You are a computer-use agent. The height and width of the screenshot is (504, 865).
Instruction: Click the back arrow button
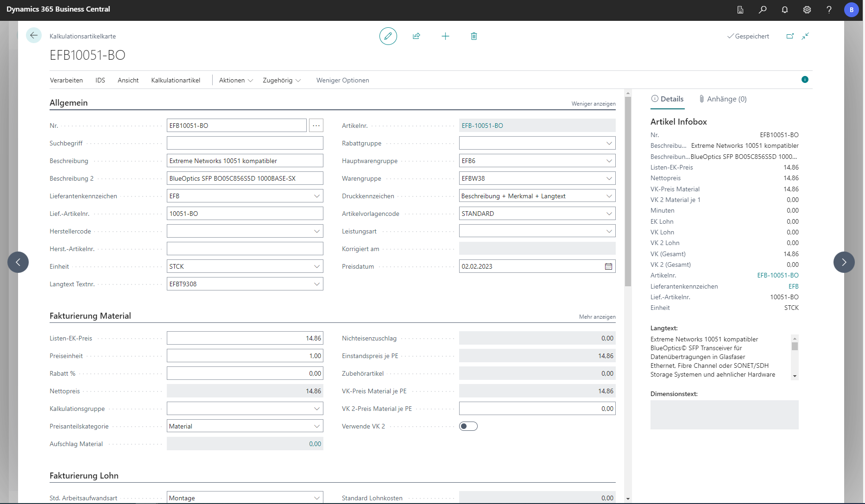coord(34,36)
